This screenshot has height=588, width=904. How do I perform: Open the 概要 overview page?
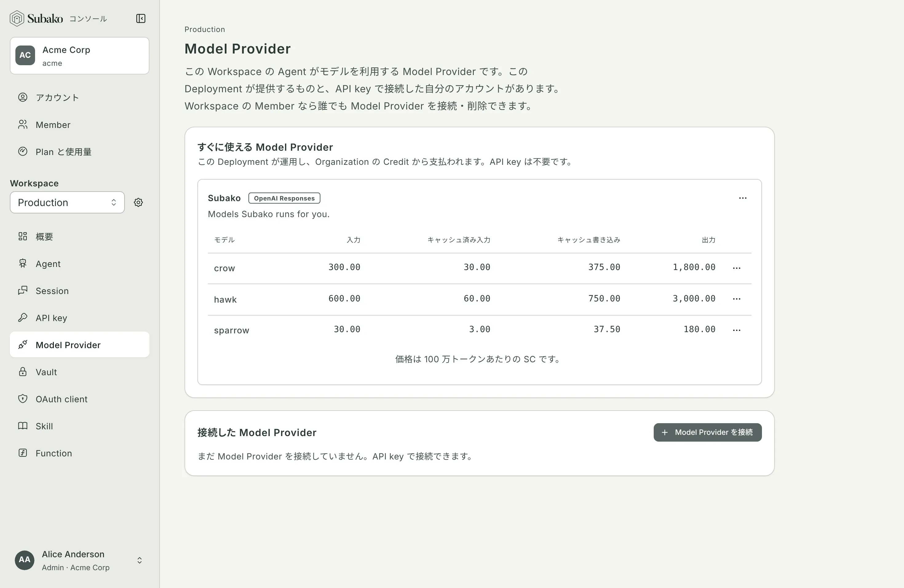79,236
